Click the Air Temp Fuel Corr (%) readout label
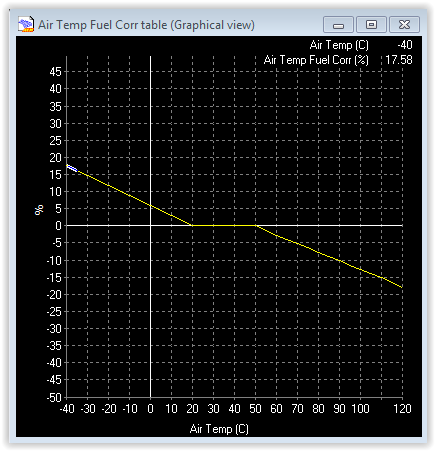 [316, 60]
